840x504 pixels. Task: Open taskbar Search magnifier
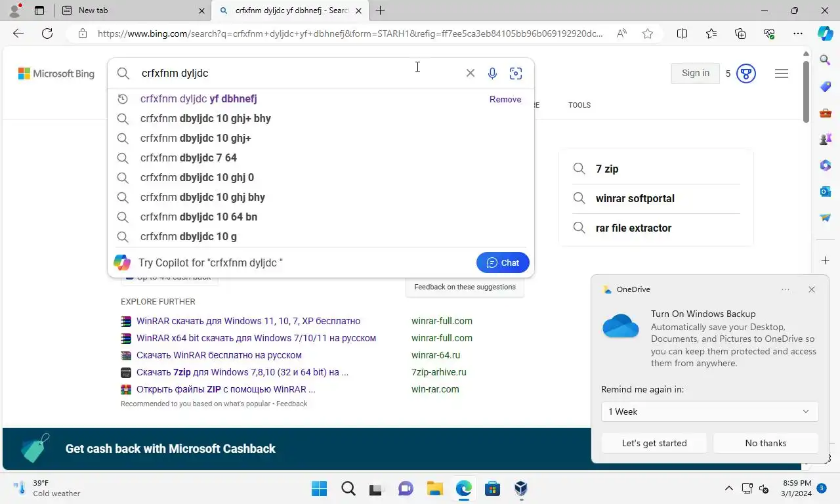tap(348, 488)
